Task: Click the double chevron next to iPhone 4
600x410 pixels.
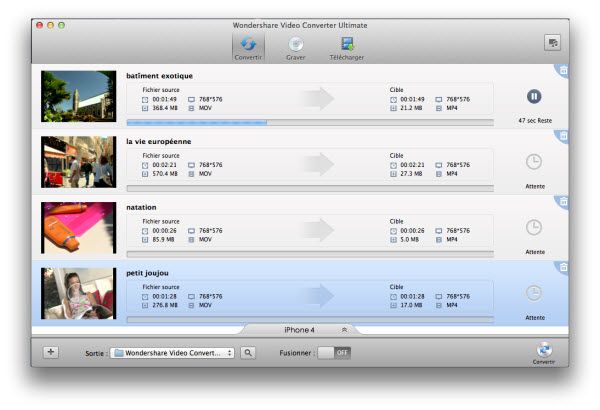Action: tap(344, 330)
